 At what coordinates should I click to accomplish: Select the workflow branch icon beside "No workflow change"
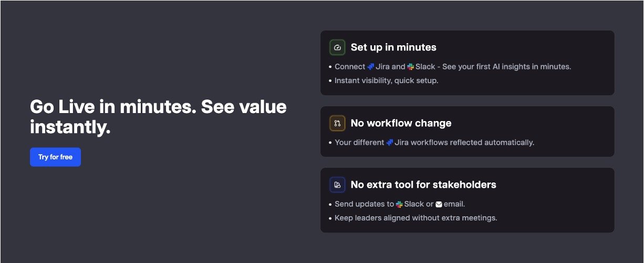click(x=337, y=123)
